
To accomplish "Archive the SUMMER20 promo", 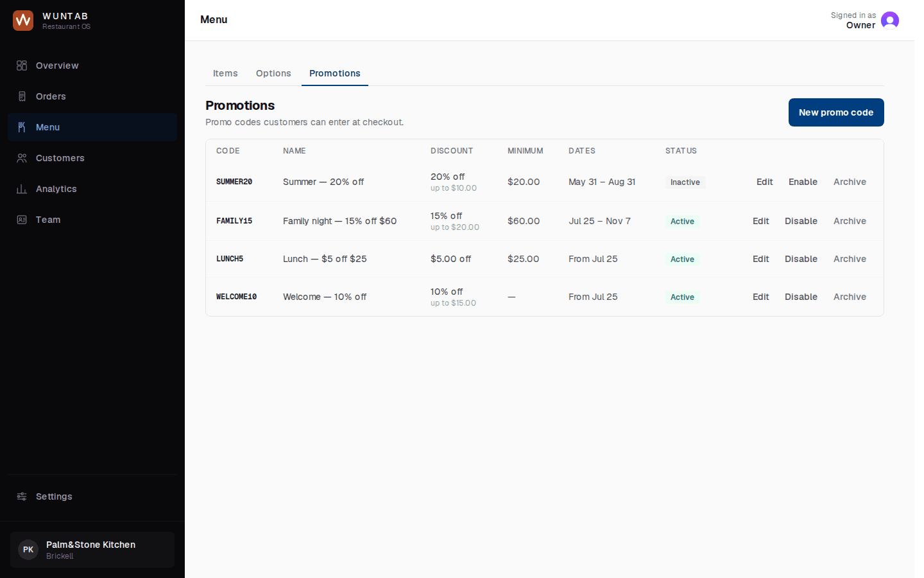I will pos(850,182).
